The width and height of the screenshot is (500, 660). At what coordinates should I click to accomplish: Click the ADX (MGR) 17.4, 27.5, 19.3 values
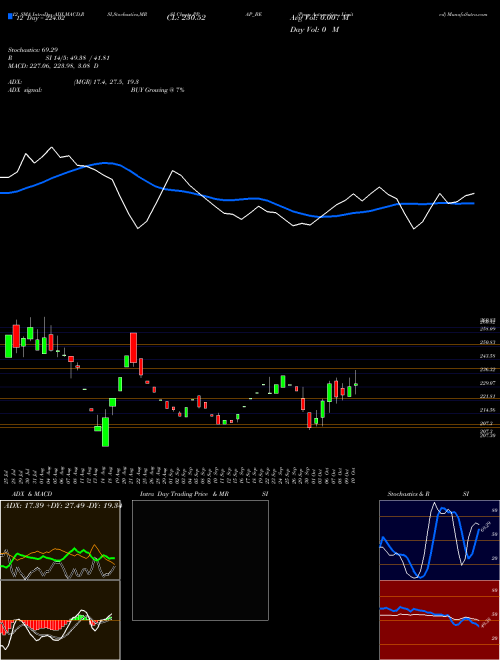pyautogui.click(x=106, y=82)
